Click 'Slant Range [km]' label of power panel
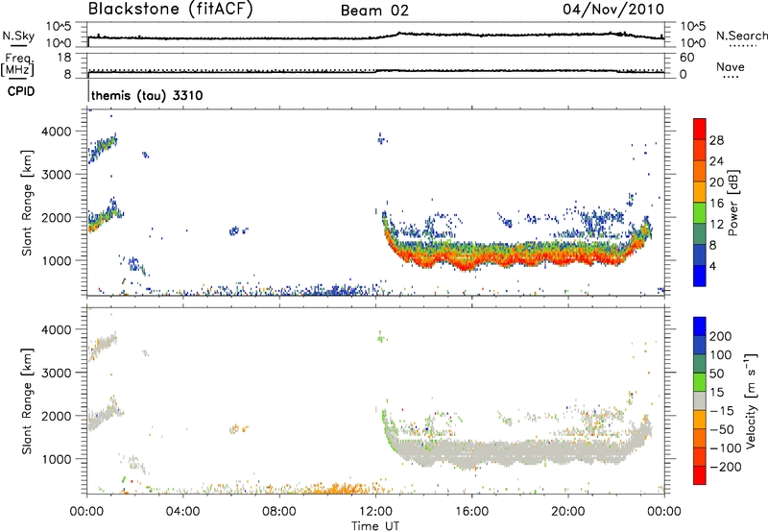 click(27, 203)
